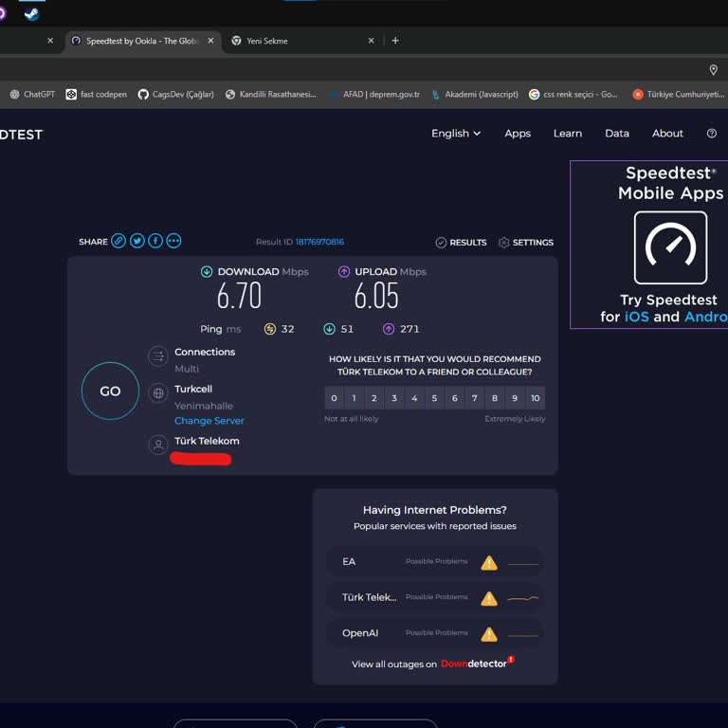Click the iOS app link
The height and width of the screenshot is (728, 728).
click(637, 317)
